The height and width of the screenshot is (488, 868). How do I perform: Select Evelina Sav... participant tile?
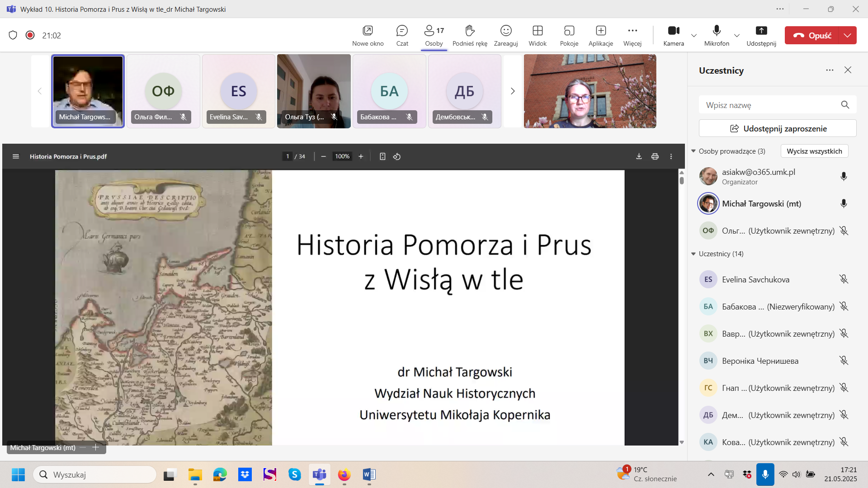pos(239,91)
